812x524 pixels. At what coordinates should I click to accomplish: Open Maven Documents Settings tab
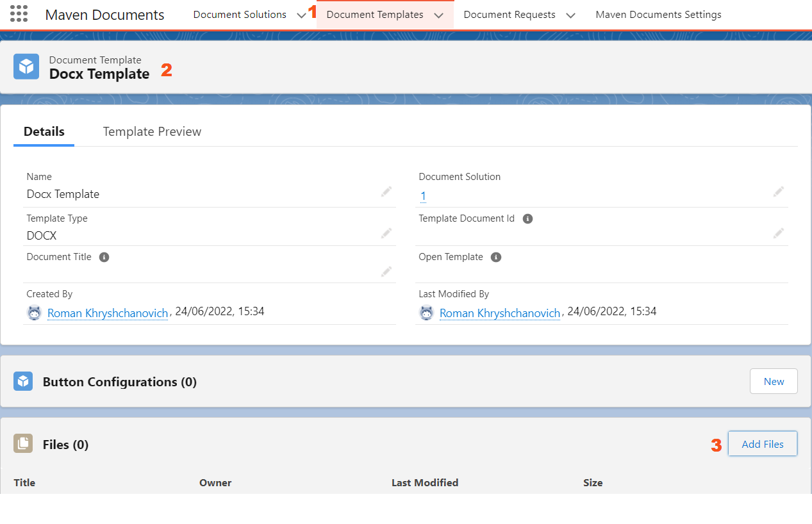click(x=658, y=15)
